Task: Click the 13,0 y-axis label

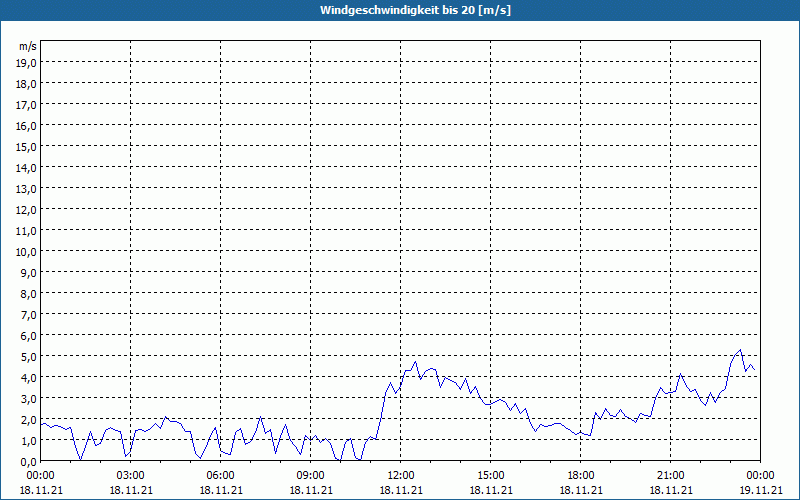Action: (27, 188)
